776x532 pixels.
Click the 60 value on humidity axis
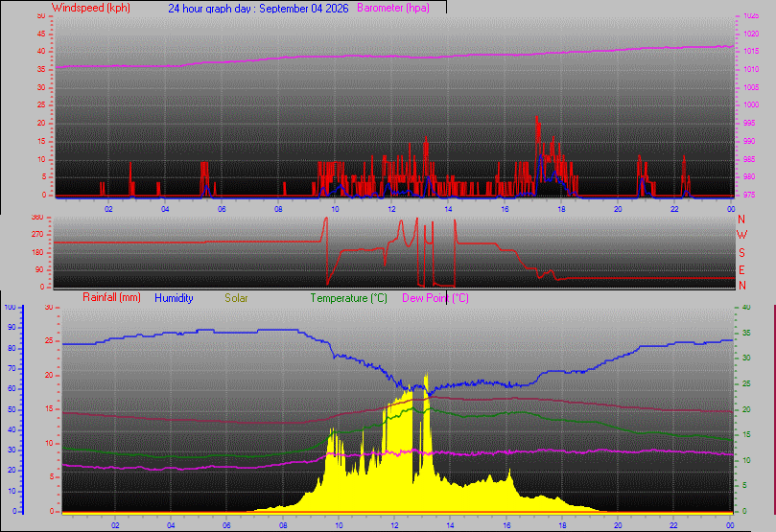[x=12, y=388]
